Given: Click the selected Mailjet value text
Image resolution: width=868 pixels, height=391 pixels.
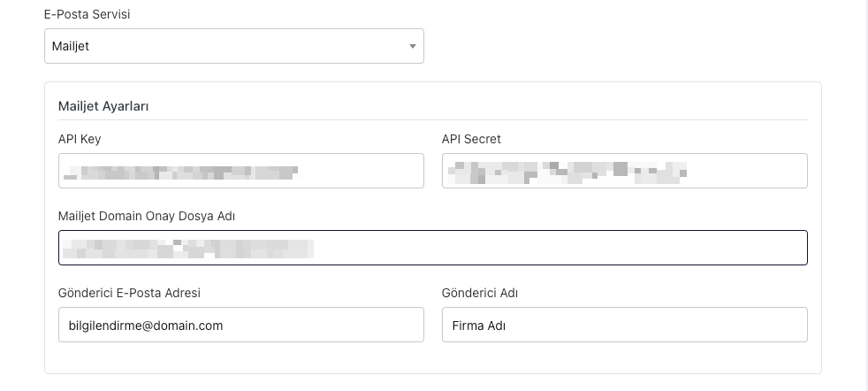Looking at the screenshot, I should [x=71, y=47].
